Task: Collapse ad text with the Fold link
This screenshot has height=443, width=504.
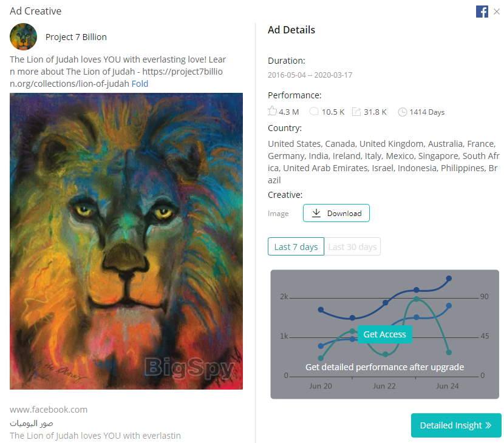Action: pyautogui.click(x=140, y=84)
